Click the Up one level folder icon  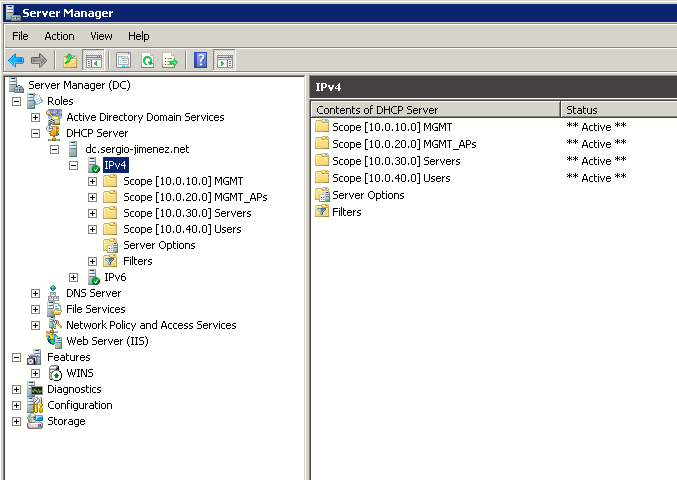pos(70,60)
